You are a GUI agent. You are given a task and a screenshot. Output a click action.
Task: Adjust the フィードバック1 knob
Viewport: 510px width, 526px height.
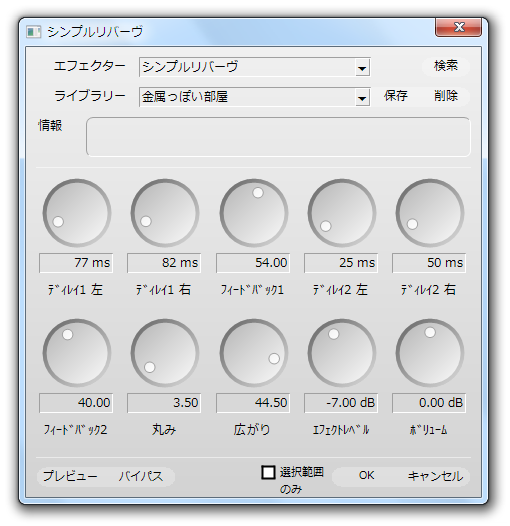click(254, 213)
